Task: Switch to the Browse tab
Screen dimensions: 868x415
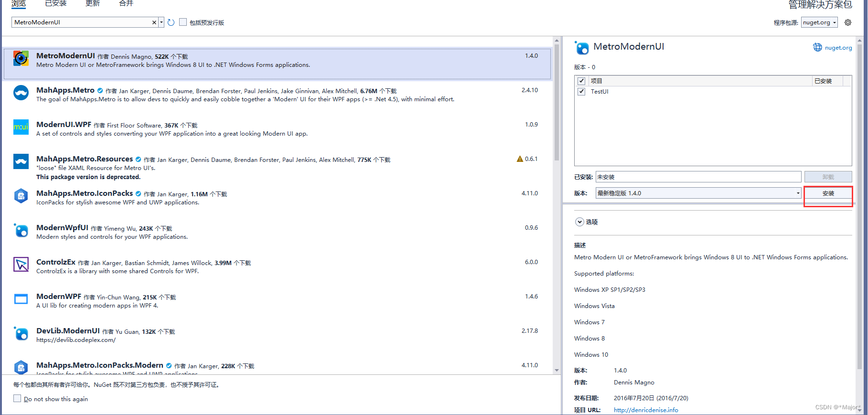Action: (x=19, y=3)
